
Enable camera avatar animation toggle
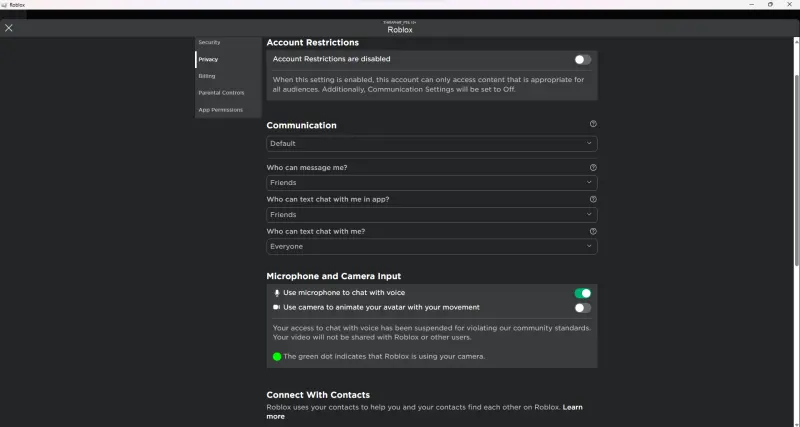coord(583,308)
